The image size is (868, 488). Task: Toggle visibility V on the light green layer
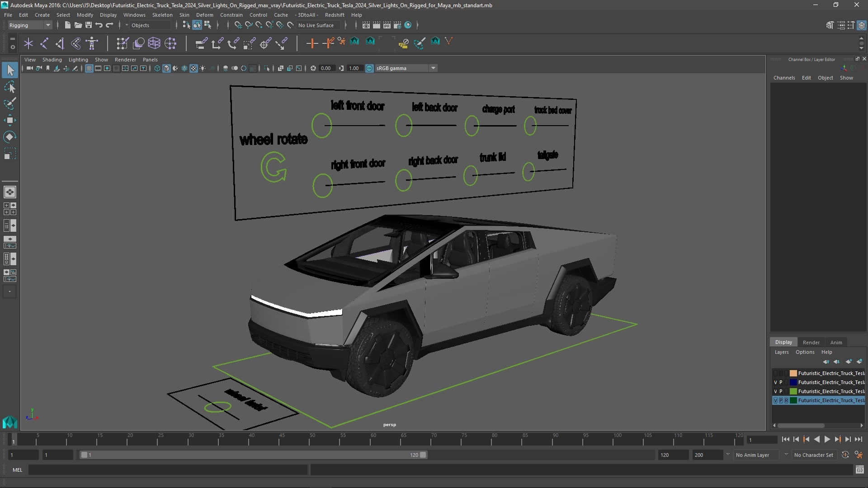tap(775, 391)
